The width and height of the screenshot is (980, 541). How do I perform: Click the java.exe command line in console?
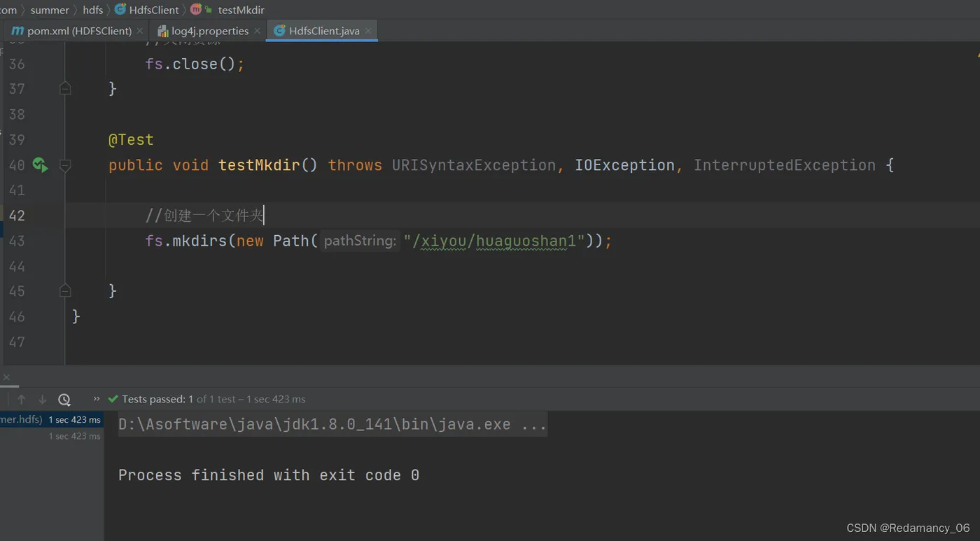click(x=332, y=424)
